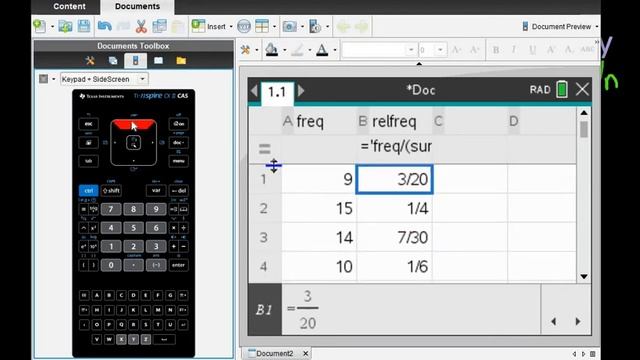Open Content Explorer folder icon in toolbox
Screen dimensions: 640x360
[x=181, y=61]
